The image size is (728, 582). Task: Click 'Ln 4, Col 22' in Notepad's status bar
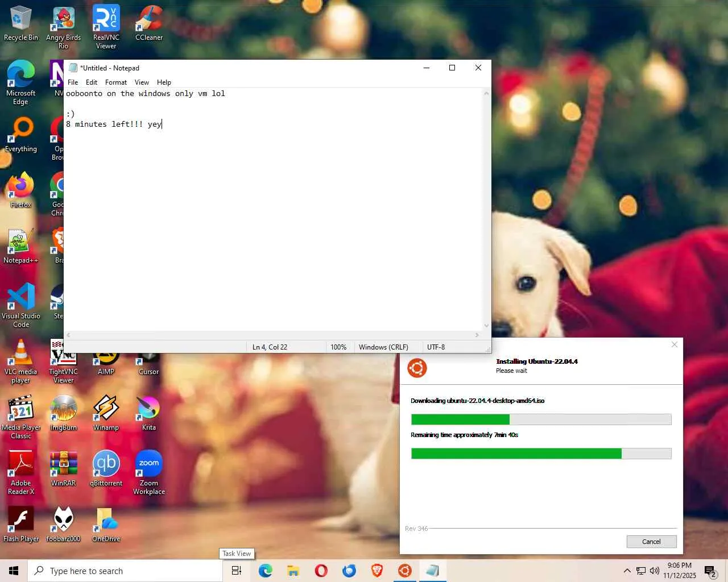270,347
